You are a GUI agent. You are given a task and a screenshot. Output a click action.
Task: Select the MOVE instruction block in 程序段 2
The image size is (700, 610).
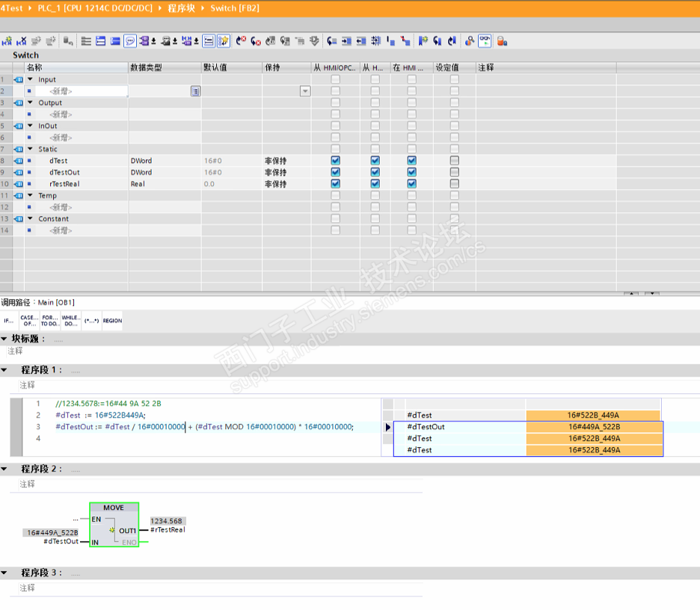(x=114, y=524)
